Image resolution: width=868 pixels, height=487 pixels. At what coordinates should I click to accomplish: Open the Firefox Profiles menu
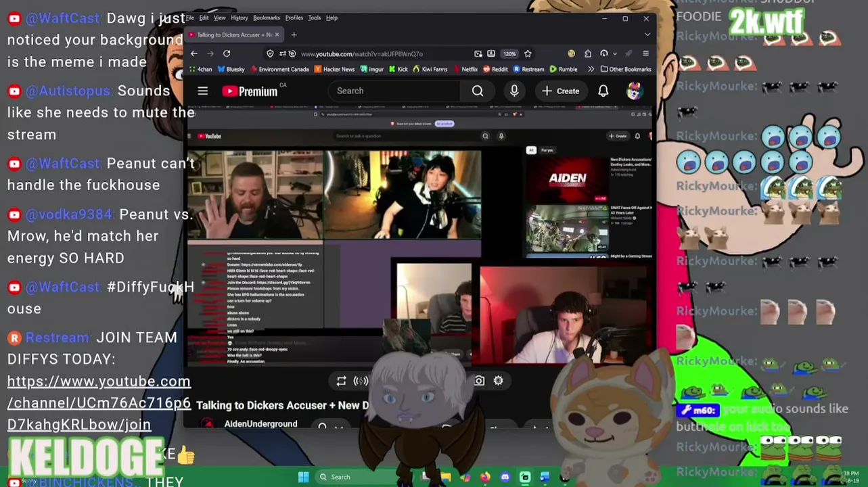294,18
